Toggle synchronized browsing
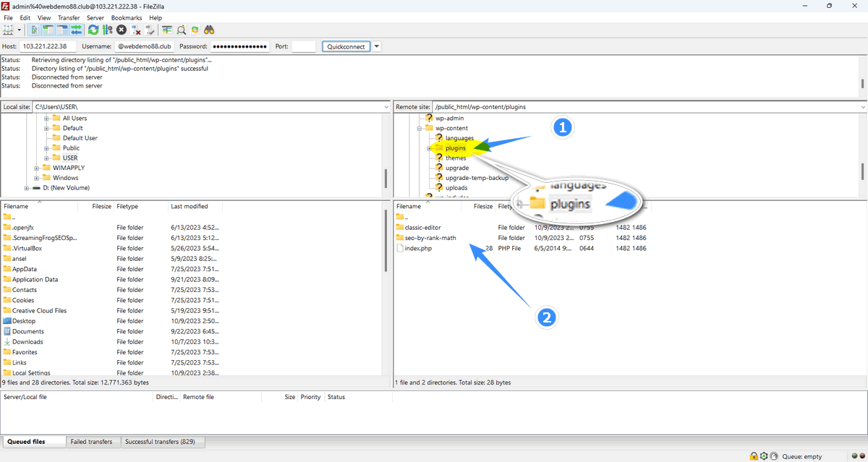This screenshot has width=868, height=462. 195,30
